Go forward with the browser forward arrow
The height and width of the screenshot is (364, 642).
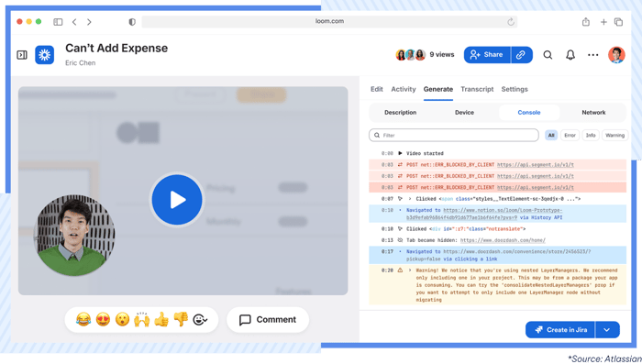[89, 22]
